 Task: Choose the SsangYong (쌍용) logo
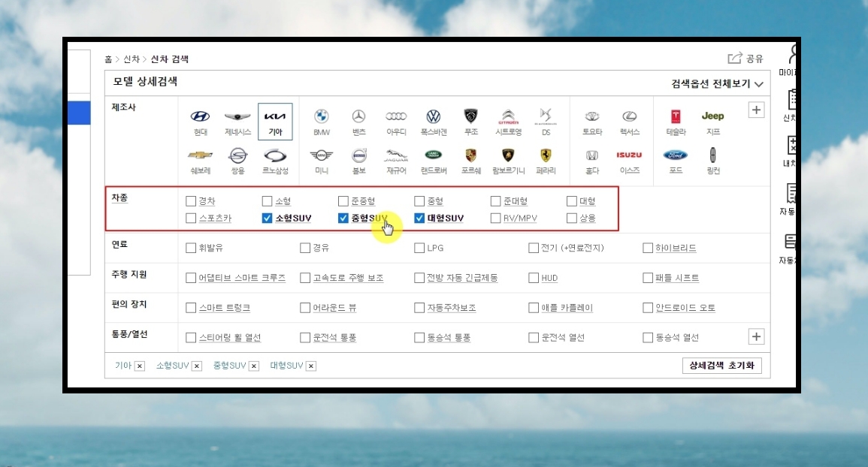coord(237,155)
